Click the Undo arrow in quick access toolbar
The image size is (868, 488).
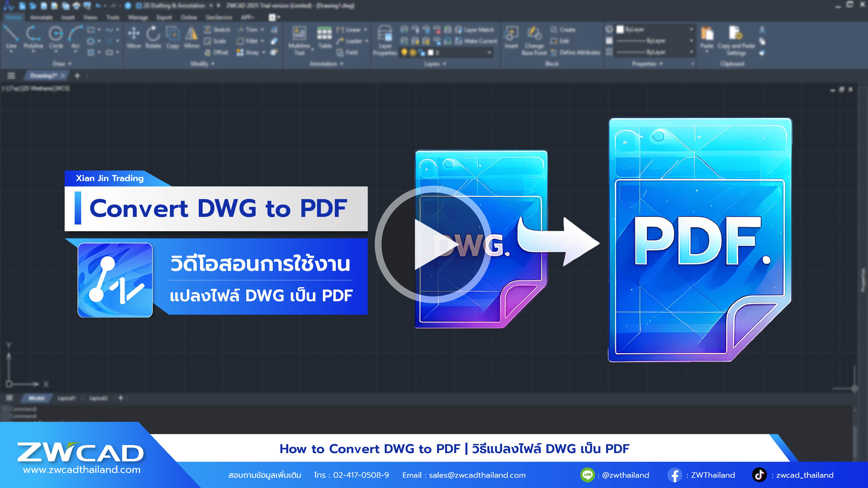click(98, 6)
